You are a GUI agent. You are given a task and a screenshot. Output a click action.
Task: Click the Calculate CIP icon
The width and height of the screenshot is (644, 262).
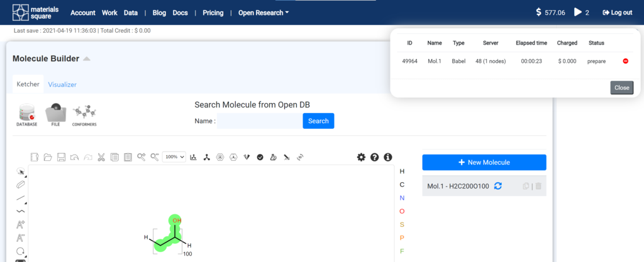(247, 157)
